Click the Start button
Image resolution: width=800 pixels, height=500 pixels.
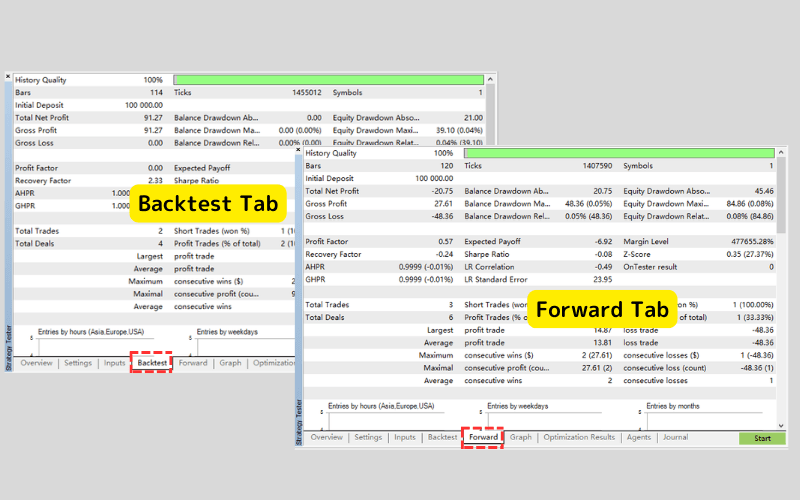pyautogui.click(x=761, y=438)
